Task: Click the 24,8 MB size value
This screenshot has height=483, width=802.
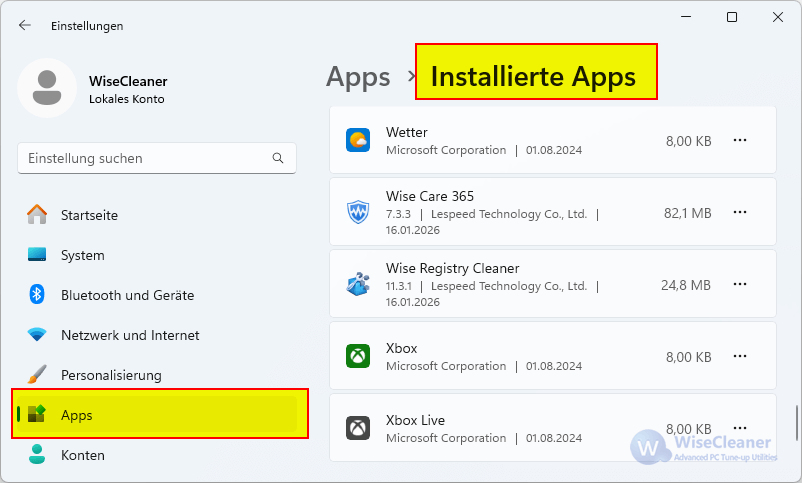Action: click(x=686, y=285)
